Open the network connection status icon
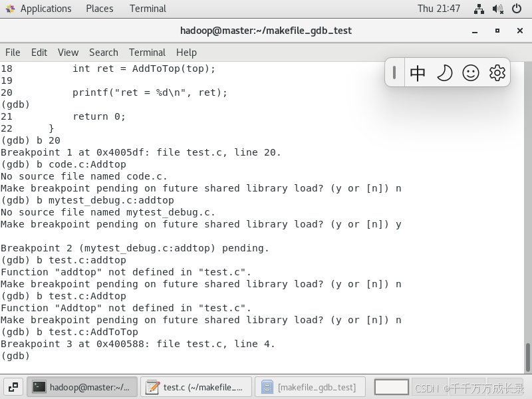Screen dimensions: 532x399 click(x=479, y=9)
